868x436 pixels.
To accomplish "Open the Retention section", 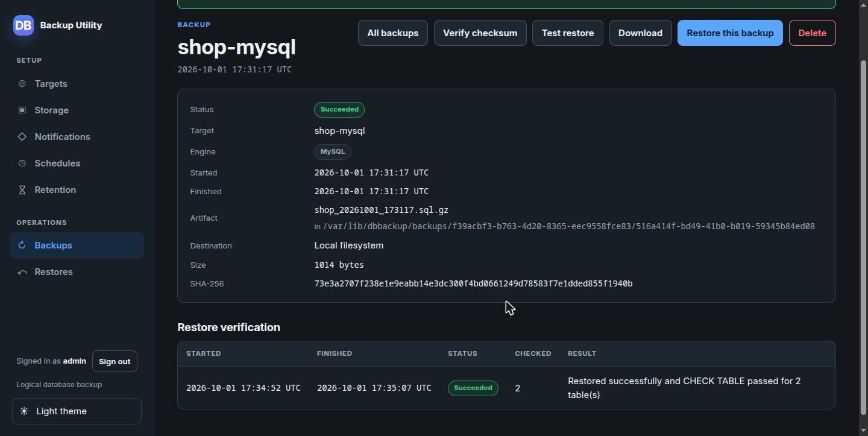I will [x=77, y=190].
